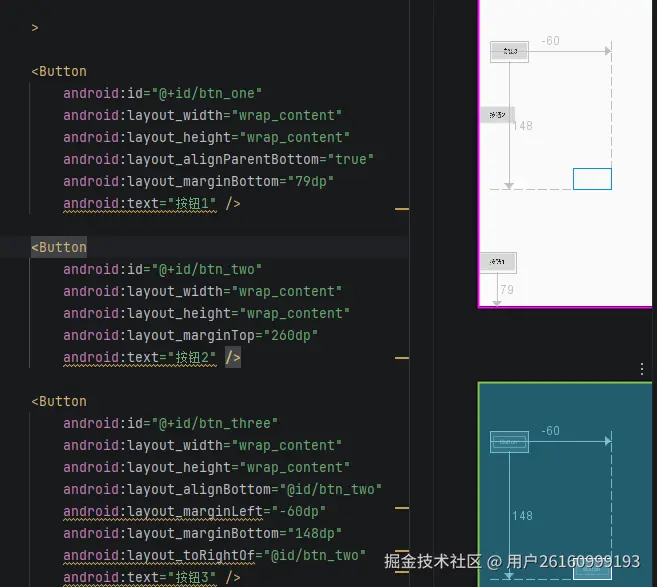Select the button constrained with -60 in design preview
Screen dimensions: 657x587
509,52
